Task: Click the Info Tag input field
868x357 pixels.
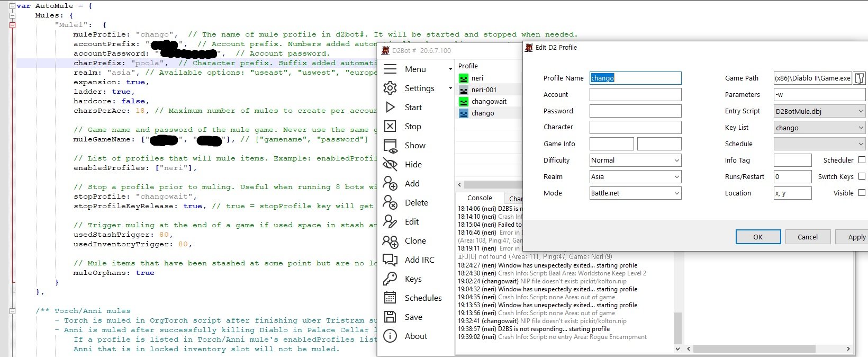Action: [792, 160]
